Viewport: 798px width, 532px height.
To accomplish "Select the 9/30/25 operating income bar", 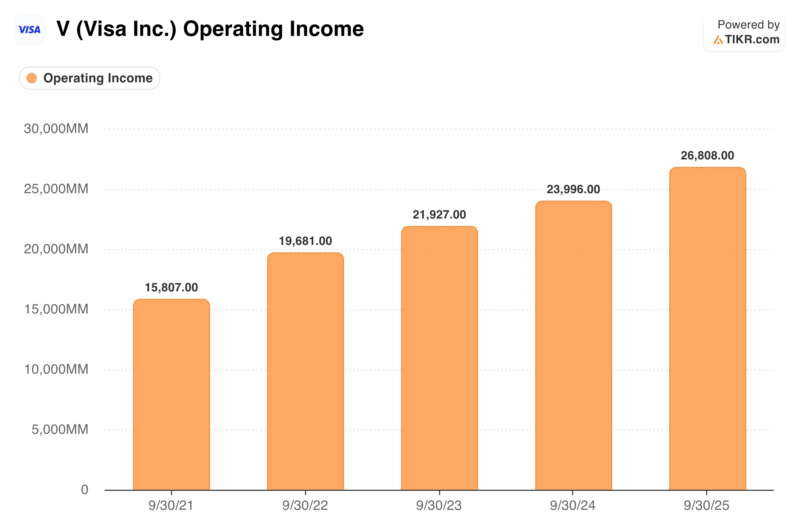I will coord(707,329).
